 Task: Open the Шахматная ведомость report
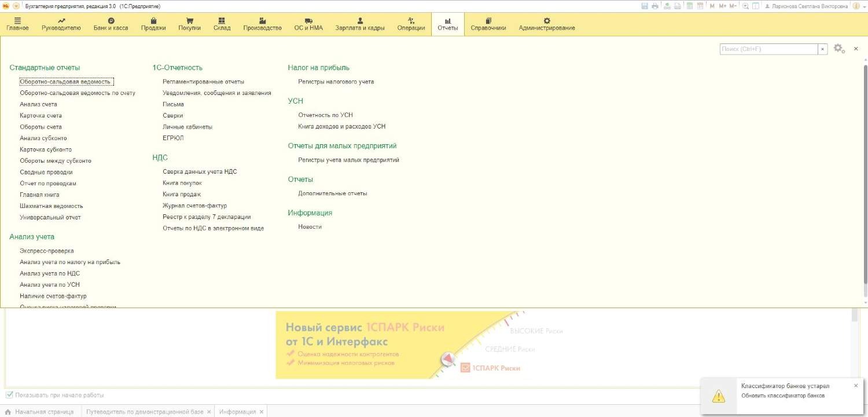pos(52,206)
